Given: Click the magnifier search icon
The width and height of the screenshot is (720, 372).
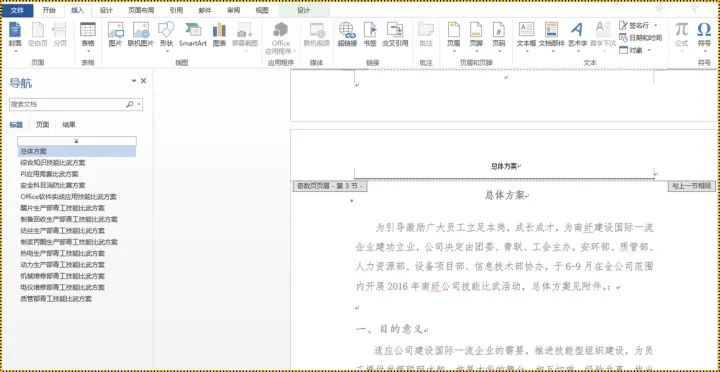Looking at the screenshot, I should pyautogui.click(x=129, y=105).
